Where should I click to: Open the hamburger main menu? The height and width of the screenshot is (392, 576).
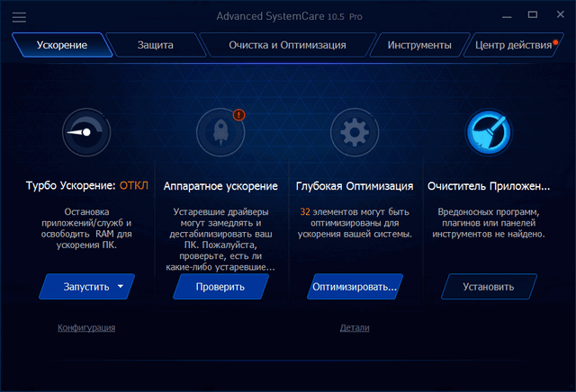click(x=19, y=17)
